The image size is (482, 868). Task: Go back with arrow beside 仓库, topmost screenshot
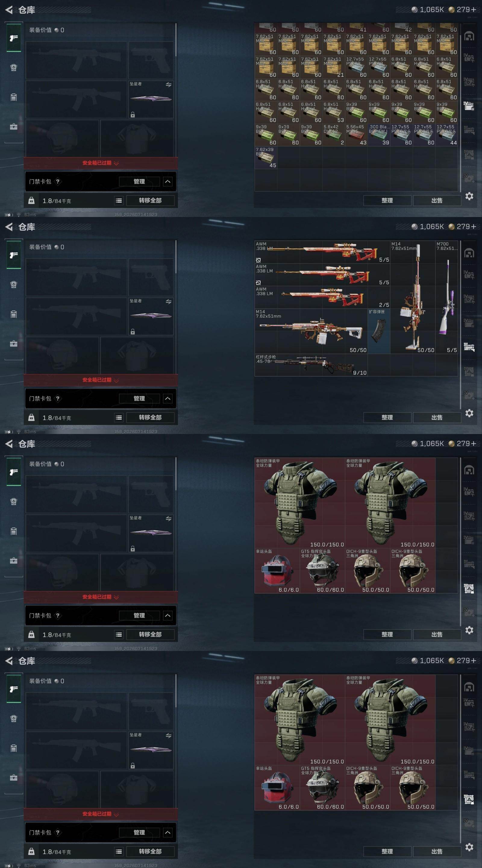(9, 10)
